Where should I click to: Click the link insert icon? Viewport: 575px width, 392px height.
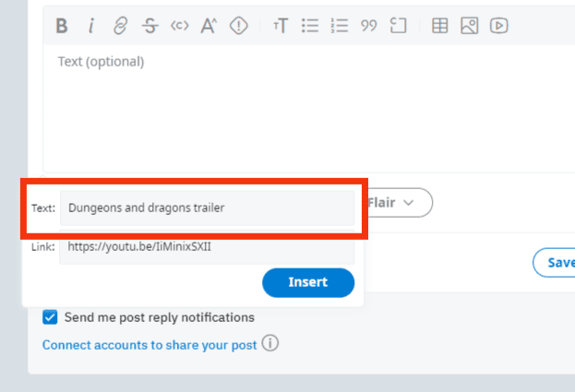120,26
